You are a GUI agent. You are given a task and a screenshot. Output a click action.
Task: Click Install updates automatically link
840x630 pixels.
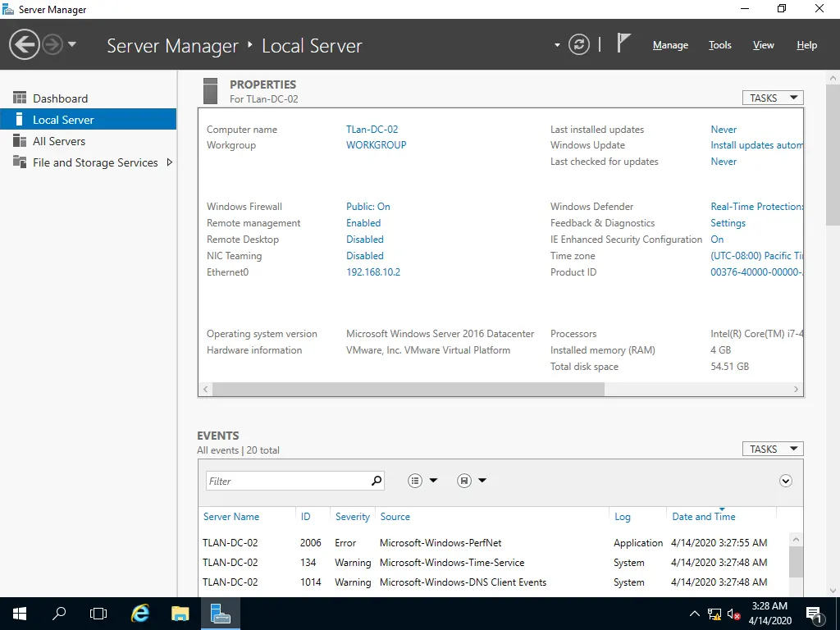point(756,144)
